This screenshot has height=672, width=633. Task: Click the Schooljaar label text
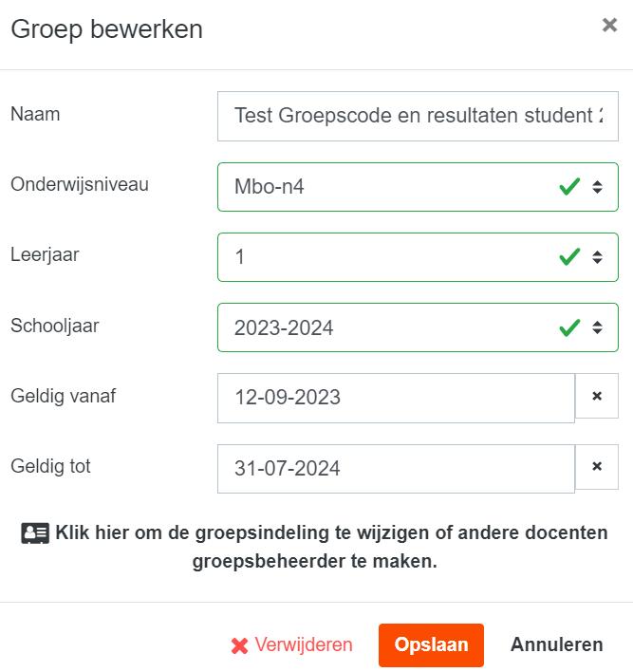point(55,326)
